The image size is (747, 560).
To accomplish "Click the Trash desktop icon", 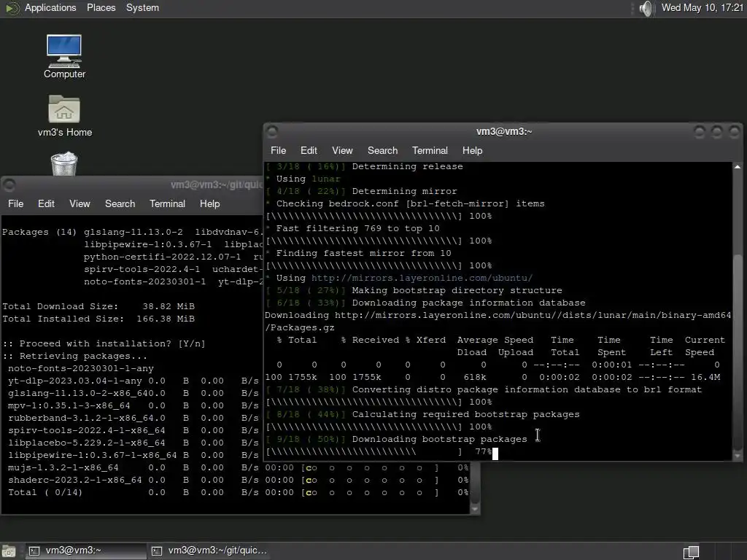I will click(64, 163).
